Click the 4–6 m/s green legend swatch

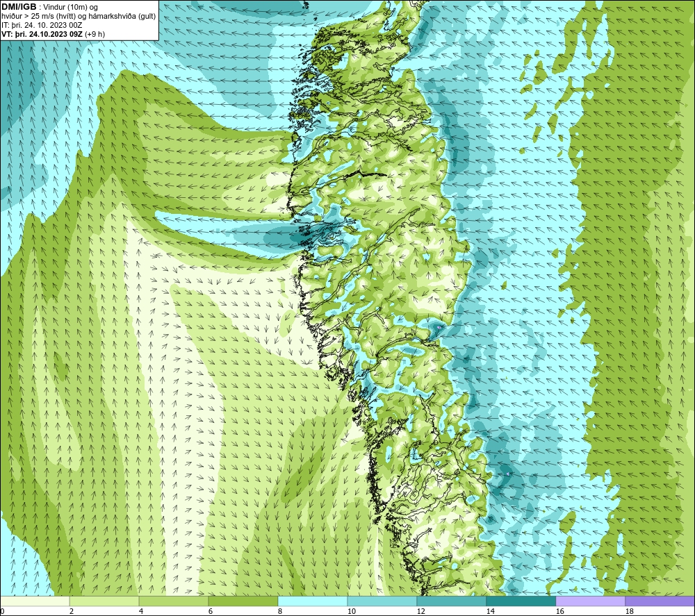[x=174, y=601]
